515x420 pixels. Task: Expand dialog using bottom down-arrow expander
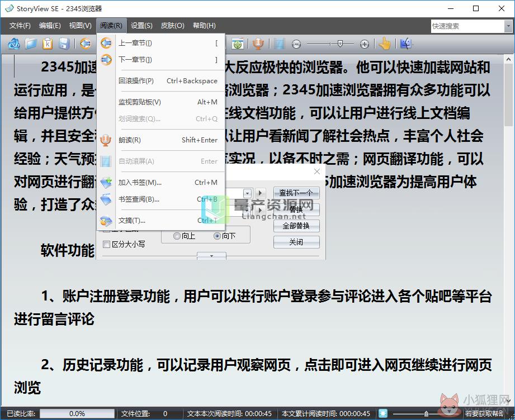click(x=211, y=256)
